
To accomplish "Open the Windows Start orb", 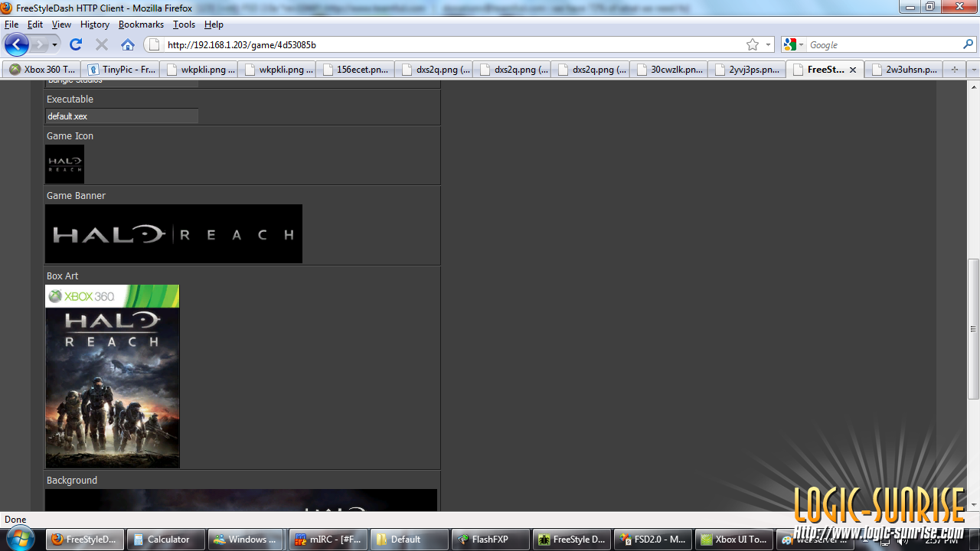I will tap(21, 538).
